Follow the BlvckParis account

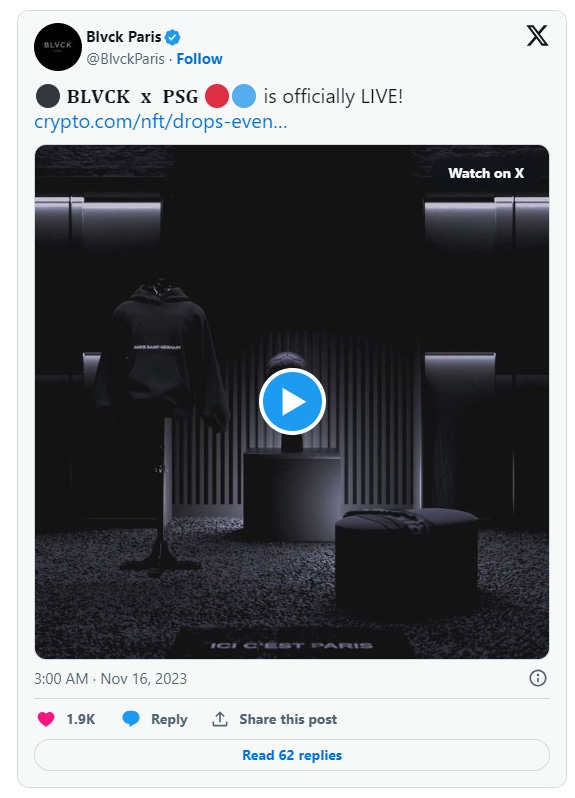(x=199, y=59)
